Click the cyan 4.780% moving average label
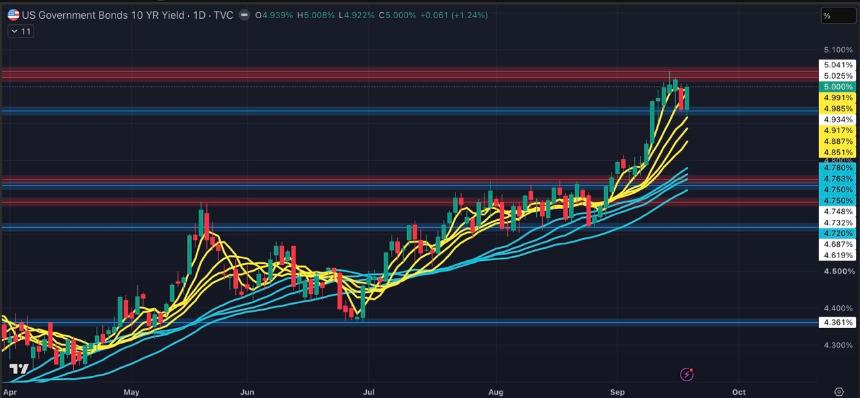860x398 pixels. click(x=837, y=167)
